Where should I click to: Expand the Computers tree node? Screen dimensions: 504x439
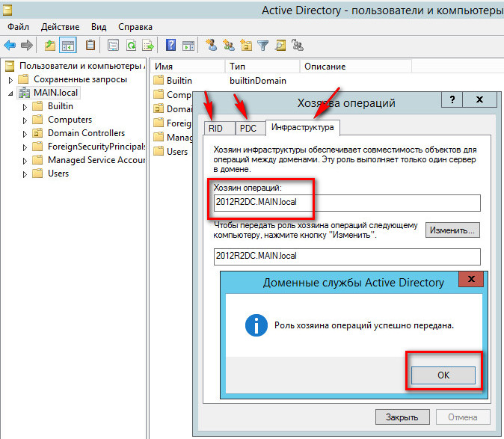coord(25,121)
